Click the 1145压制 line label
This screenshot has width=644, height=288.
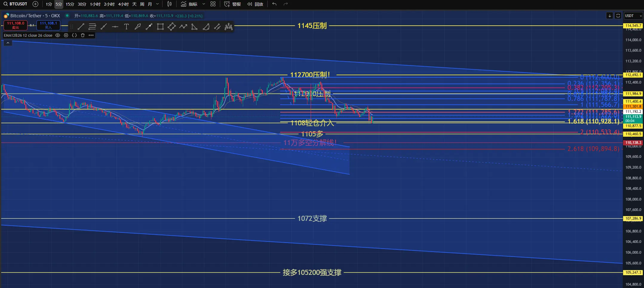pyautogui.click(x=312, y=26)
